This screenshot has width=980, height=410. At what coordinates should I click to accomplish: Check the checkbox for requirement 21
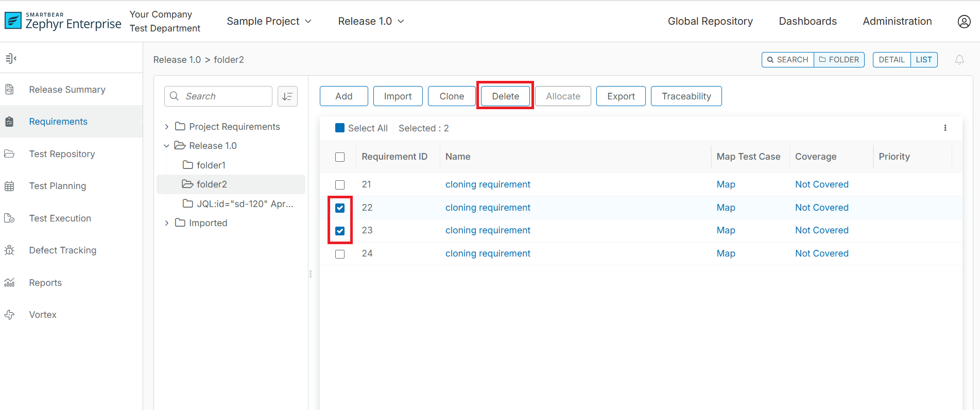tap(340, 185)
